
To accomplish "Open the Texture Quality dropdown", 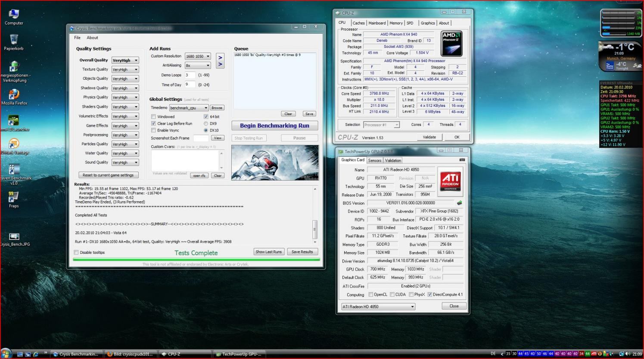I will [x=125, y=69].
